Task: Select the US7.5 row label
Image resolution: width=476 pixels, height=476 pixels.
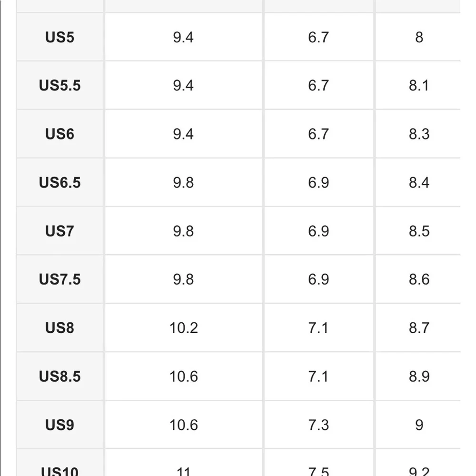Action: (x=60, y=279)
